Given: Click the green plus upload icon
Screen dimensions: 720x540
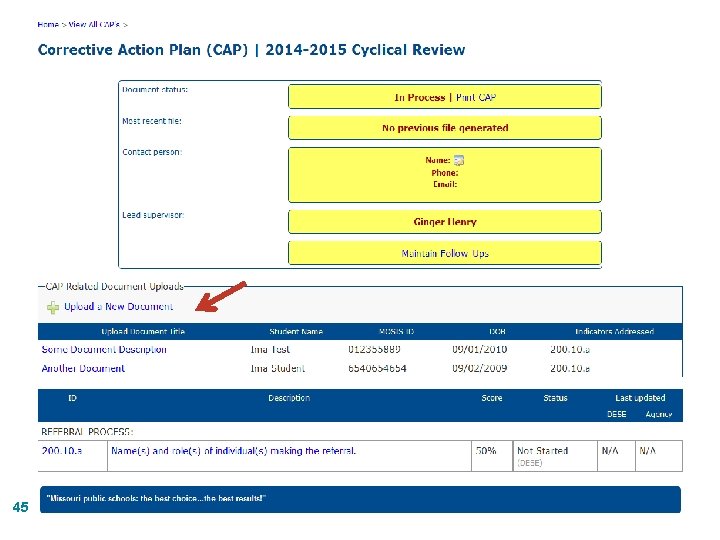Looking at the screenshot, I should (x=53, y=307).
